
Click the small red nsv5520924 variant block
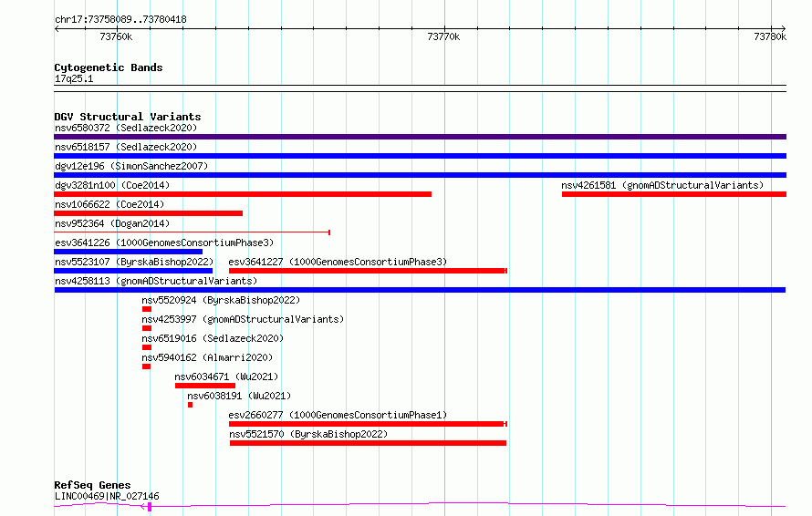point(147,309)
